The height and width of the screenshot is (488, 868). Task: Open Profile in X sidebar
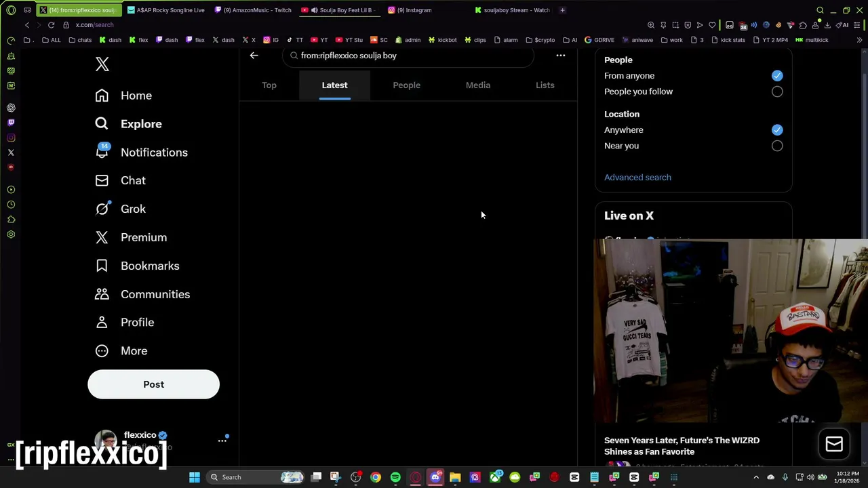point(124,323)
